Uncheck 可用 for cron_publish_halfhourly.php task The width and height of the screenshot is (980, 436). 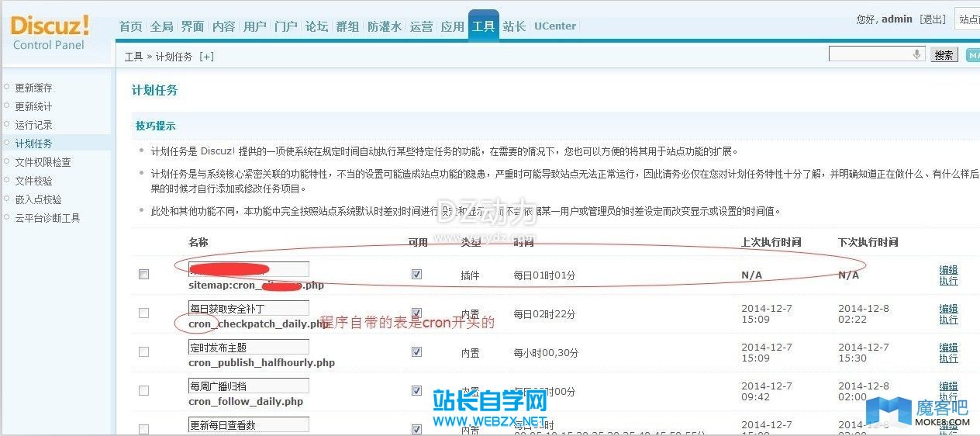[x=417, y=352]
